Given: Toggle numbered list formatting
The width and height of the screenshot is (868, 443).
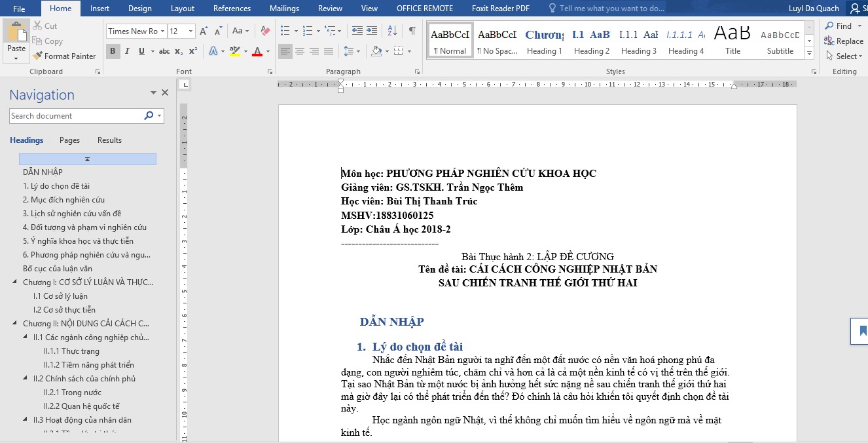Looking at the screenshot, I should (307, 31).
